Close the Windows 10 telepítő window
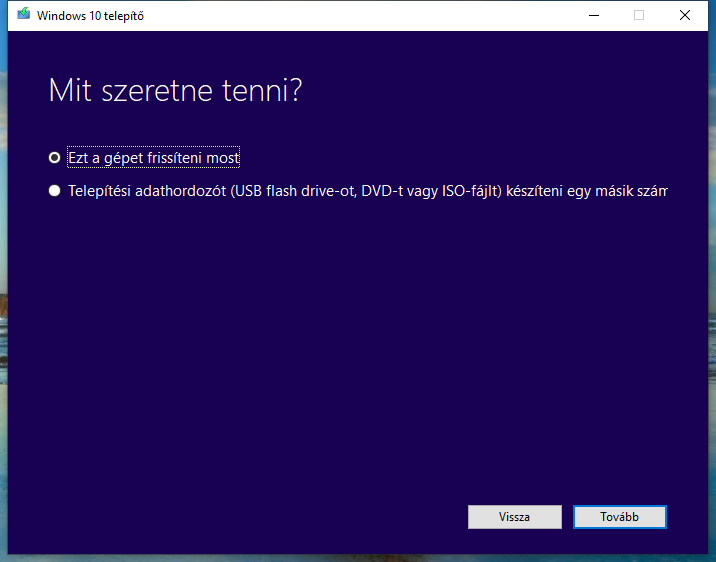The width and height of the screenshot is (716, 562). pos(684,16)
